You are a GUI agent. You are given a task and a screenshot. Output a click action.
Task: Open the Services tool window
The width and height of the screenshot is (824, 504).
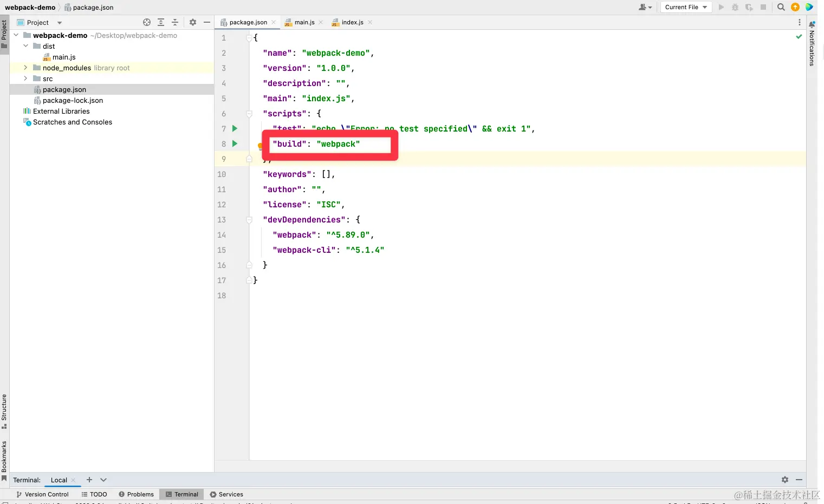click(226, 494)
